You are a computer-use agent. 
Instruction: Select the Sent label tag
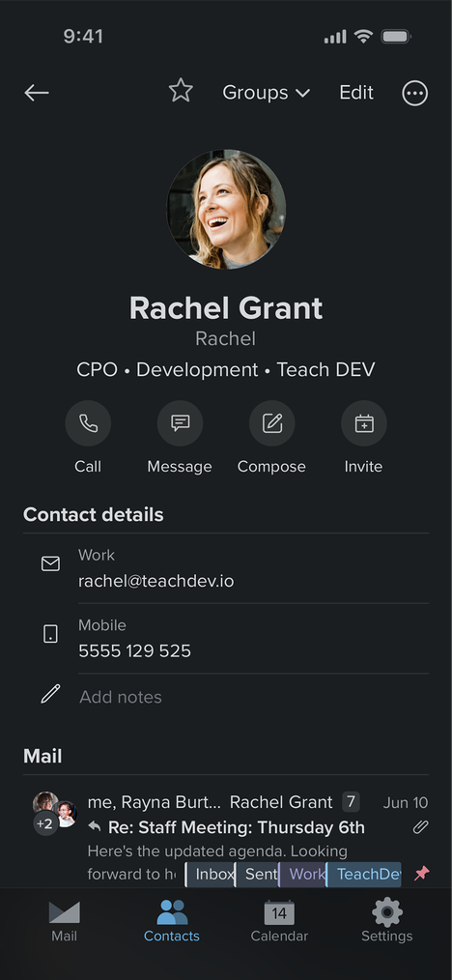(x=257, y=875)
